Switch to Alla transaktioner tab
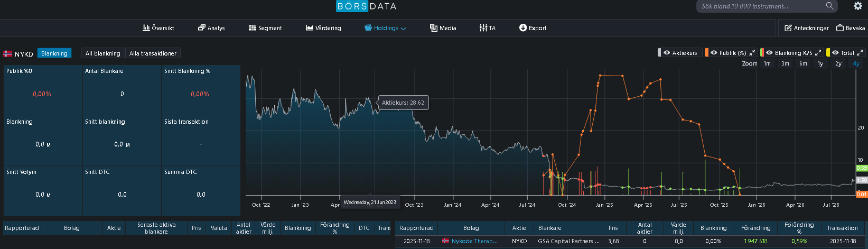The image size is (868, 249). [x=153, y=53]
